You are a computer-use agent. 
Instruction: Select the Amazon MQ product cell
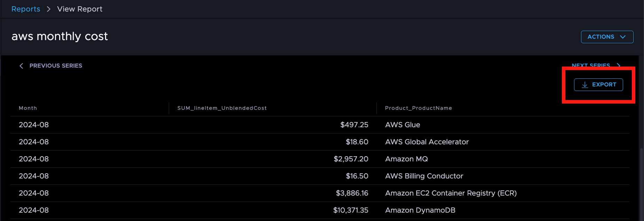click(406, 159)
